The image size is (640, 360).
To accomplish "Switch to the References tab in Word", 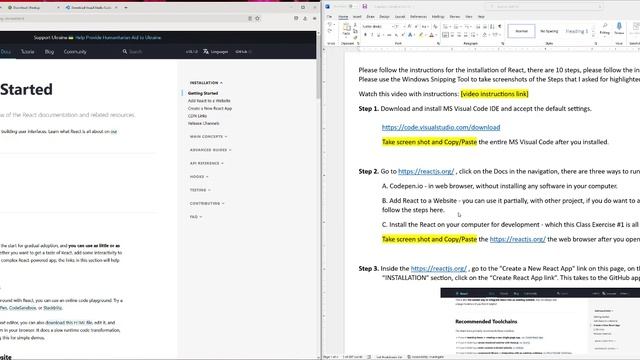I will (x=418, y=17).
